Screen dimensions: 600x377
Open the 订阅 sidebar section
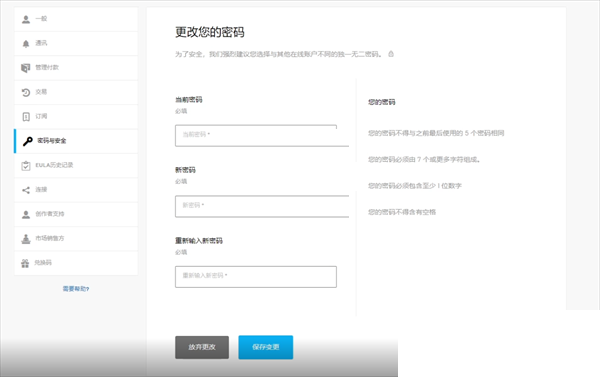coord(76,117)
